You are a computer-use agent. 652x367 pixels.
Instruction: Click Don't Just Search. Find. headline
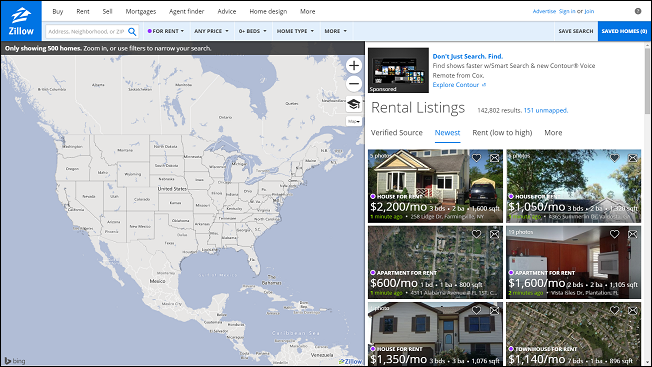tap(468, 56)
